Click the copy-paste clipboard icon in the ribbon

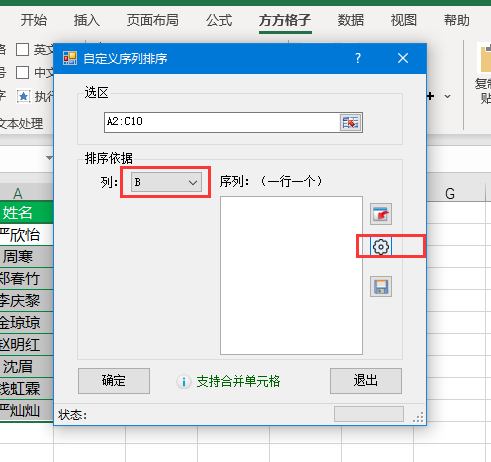click(485, 58)
